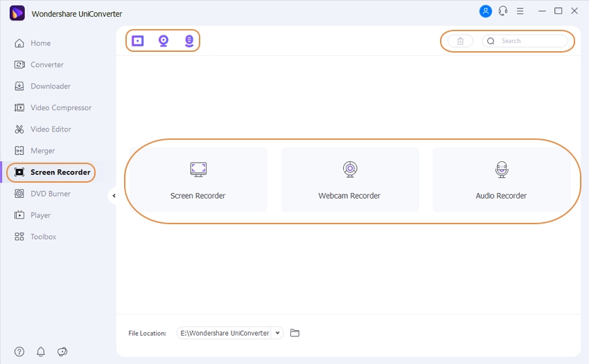The height and width of the screenshot is (364, 589).
Task: Select Video Compressor in the sidebar
Action: click(x=60, y=107)
